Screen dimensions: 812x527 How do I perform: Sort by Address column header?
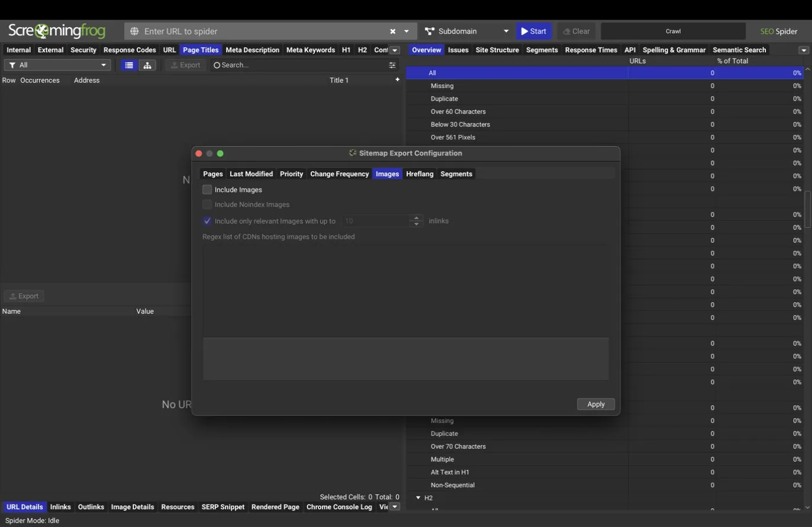coord(86,80)
